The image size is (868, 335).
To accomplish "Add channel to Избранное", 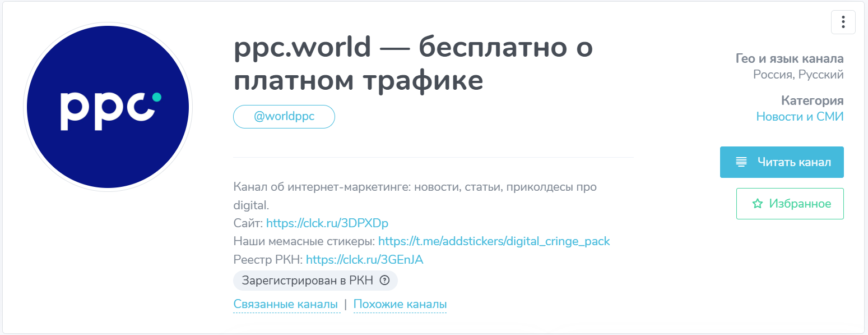I will 790,204.
